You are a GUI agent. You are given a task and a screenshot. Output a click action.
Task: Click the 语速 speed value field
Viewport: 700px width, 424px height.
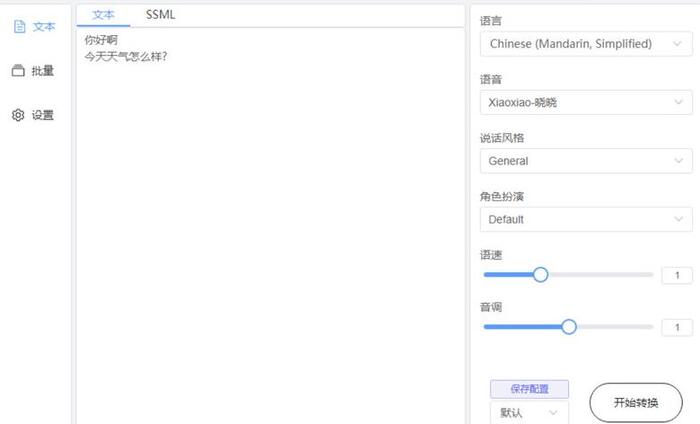point(677,275)
